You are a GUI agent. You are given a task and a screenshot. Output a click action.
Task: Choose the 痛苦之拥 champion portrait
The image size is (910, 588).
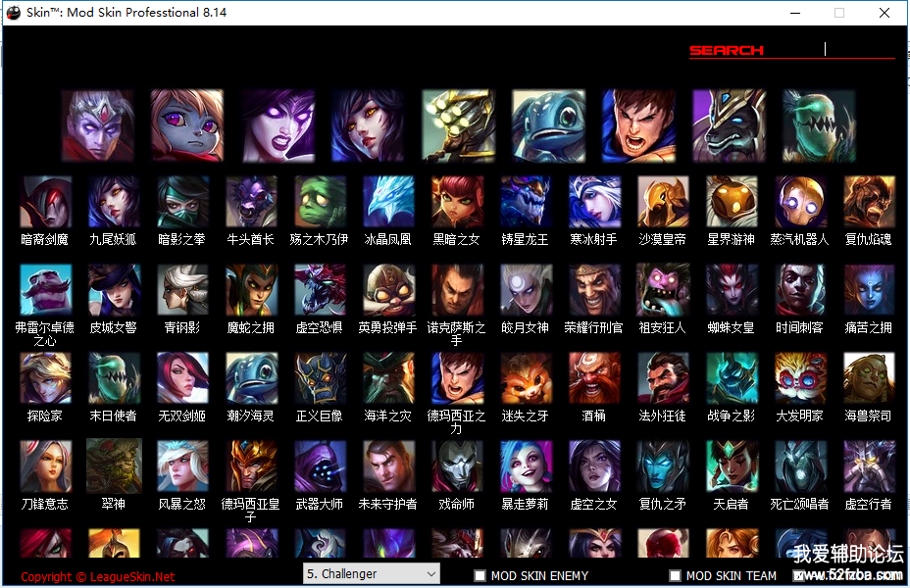869,290
